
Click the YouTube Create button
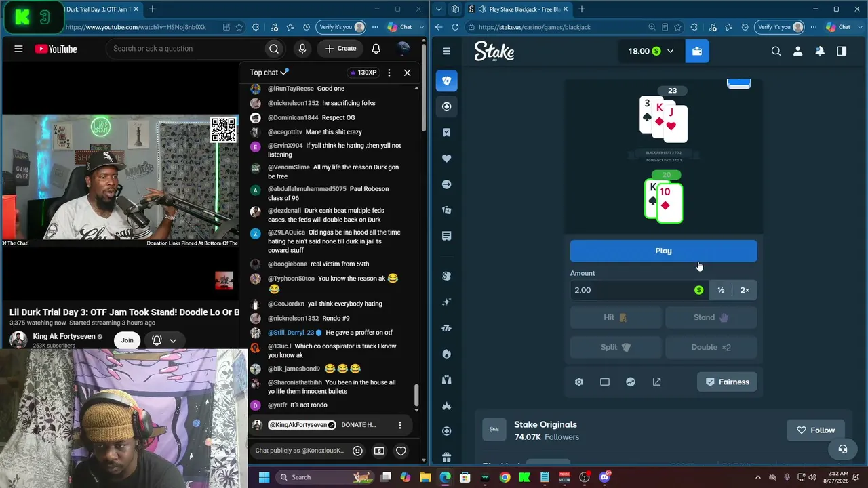click(340, 49)
